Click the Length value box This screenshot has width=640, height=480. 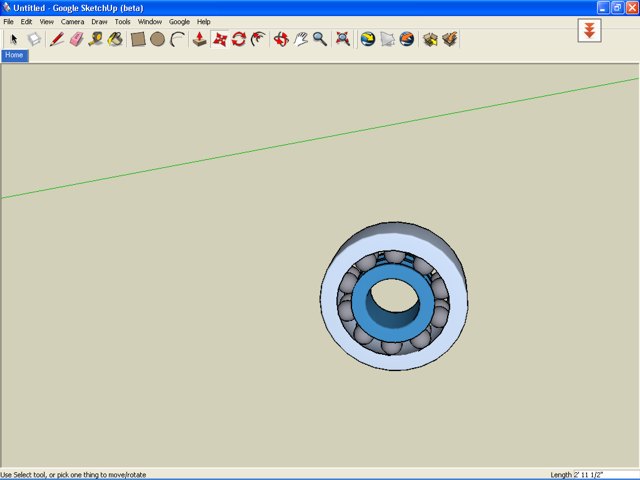606,475
